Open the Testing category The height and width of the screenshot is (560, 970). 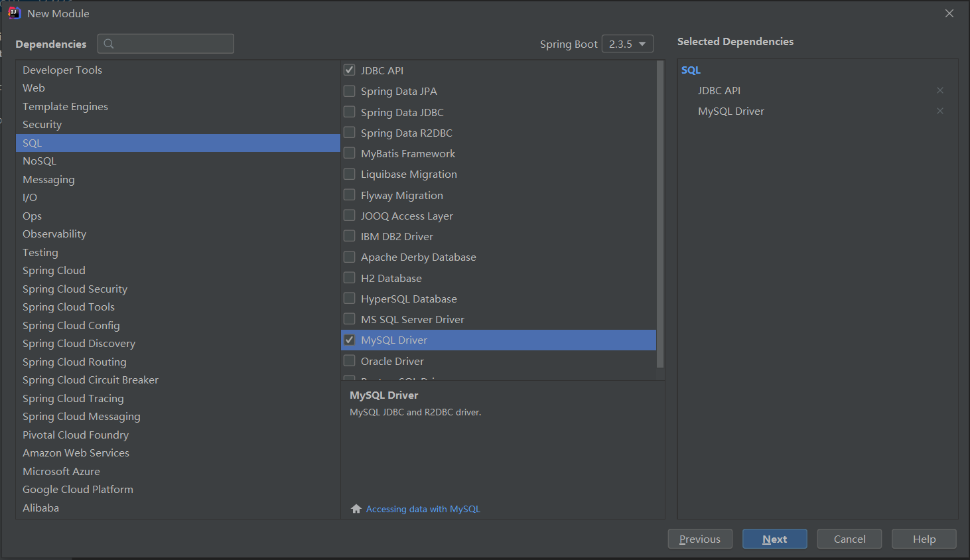click(x=178, y=252)
